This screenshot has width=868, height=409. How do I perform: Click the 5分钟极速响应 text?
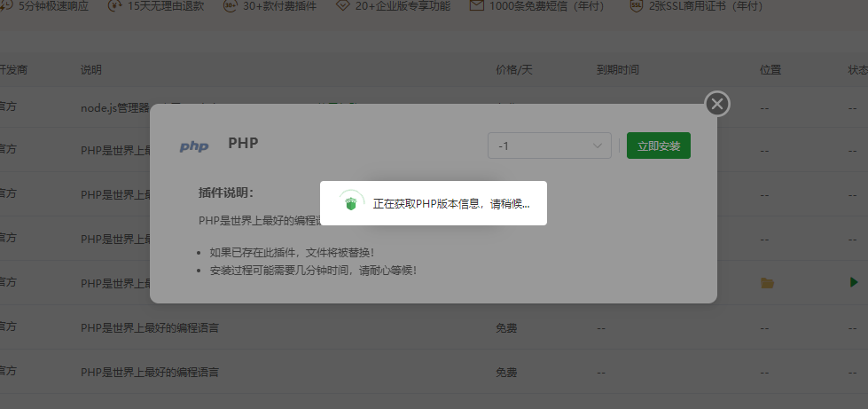54,6
